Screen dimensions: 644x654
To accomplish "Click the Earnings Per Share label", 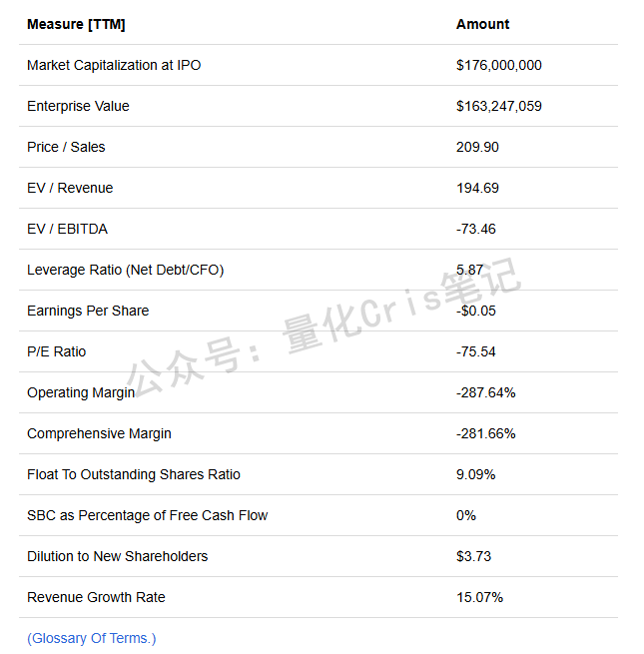I will click(88, 311).
